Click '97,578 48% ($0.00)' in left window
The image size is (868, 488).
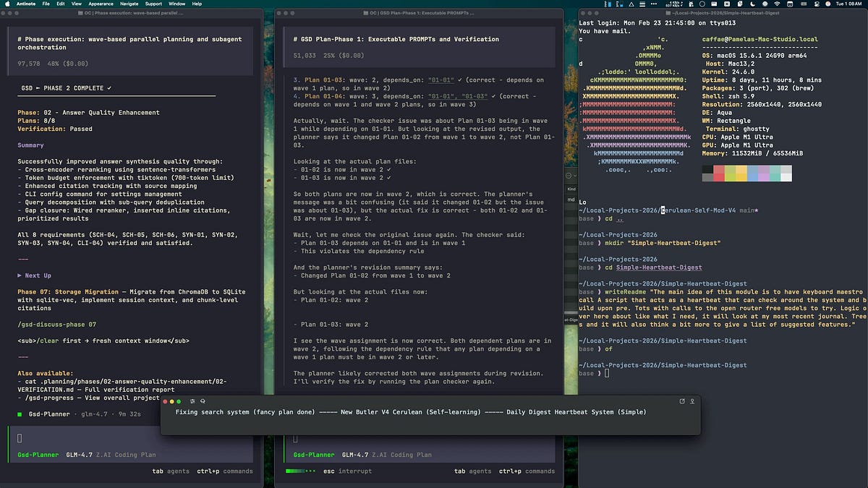tap(54, 64)
